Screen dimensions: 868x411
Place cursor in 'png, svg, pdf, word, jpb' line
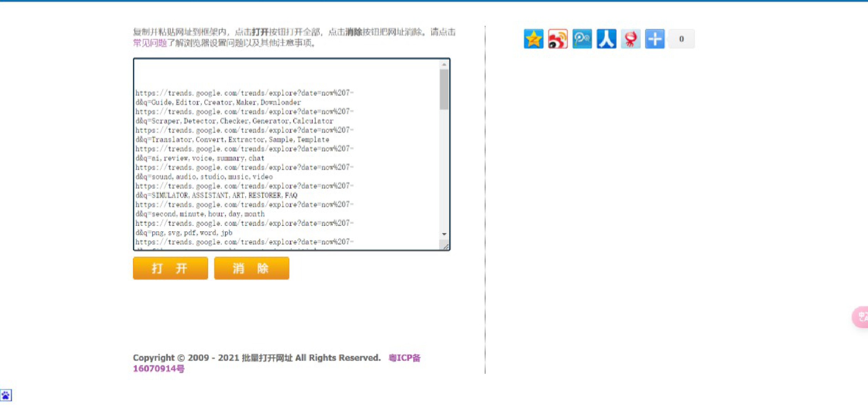point(192,233)
